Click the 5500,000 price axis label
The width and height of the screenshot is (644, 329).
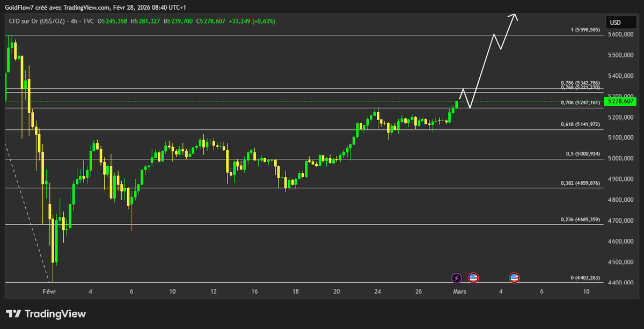(620, 55)
